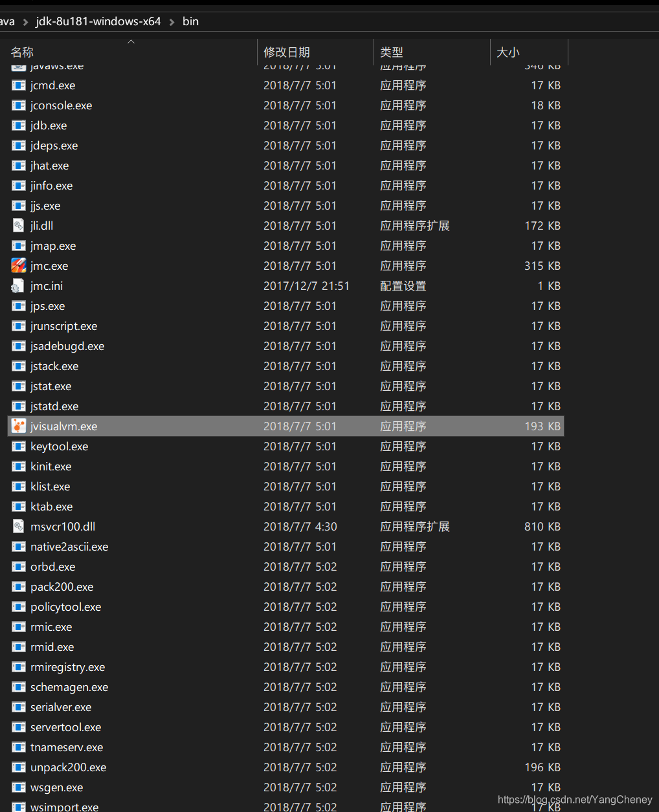The height and width of the screenshot is (812, 659).
Task: Click the jcmd.exe file icon
Action: [19, 85]
